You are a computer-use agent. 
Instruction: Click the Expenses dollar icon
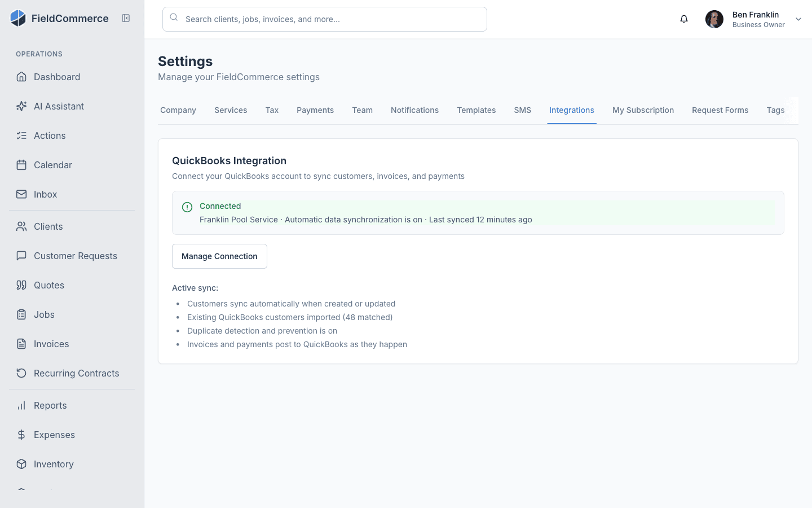(x=21, y=435)
